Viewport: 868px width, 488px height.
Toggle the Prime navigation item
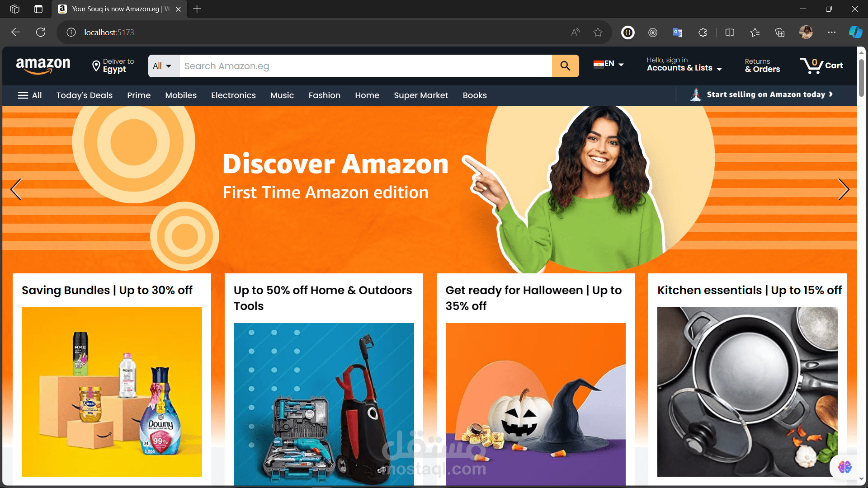click(x=138, y=95)
